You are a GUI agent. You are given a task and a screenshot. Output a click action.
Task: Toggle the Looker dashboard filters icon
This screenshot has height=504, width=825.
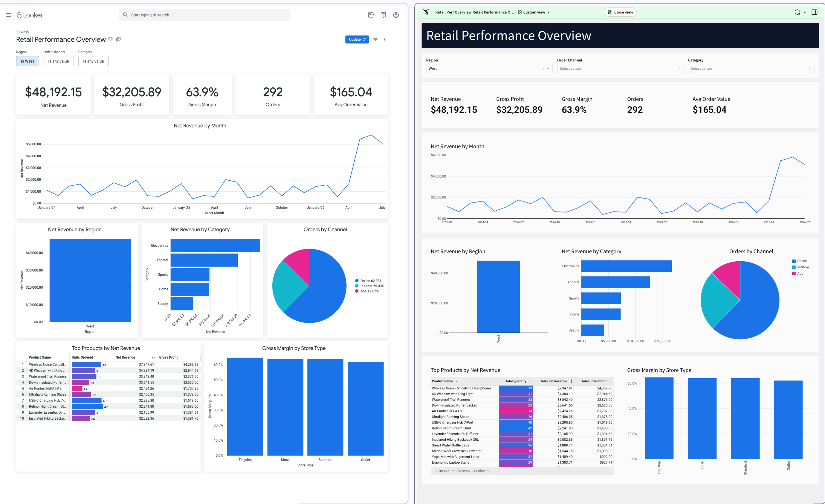coord(375,40)
